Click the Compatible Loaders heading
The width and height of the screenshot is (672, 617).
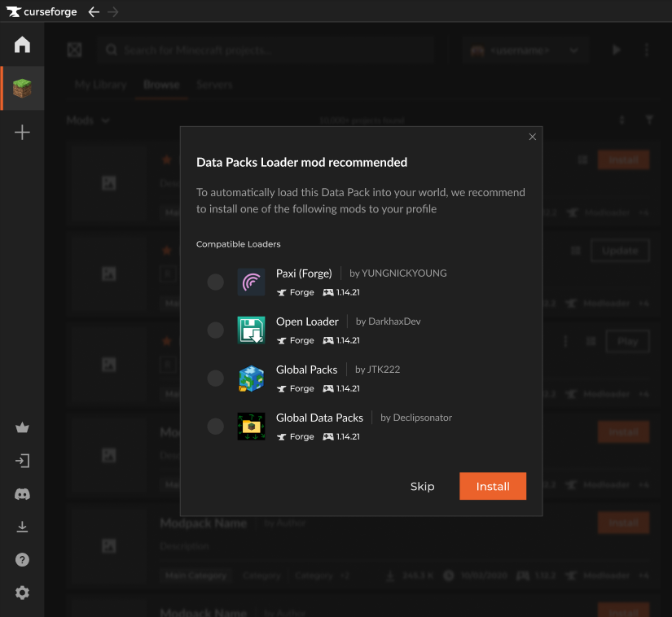[239, 244]
